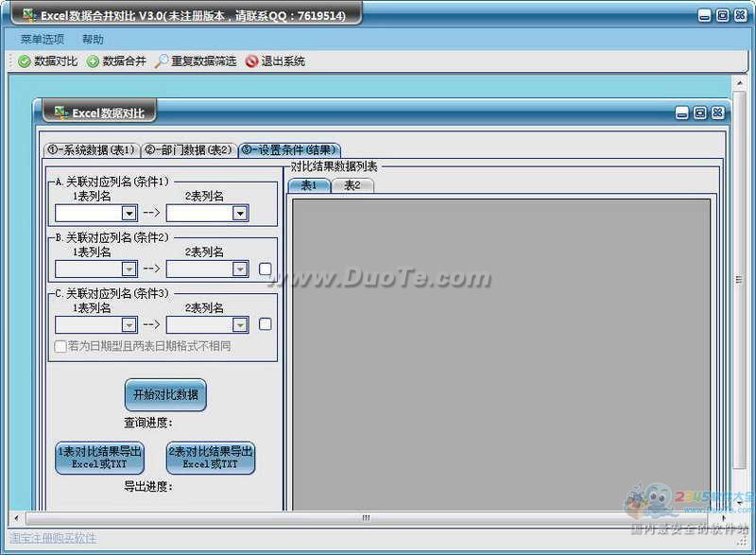Click the 退出系统 red exit icon

[x=251, y=61]
